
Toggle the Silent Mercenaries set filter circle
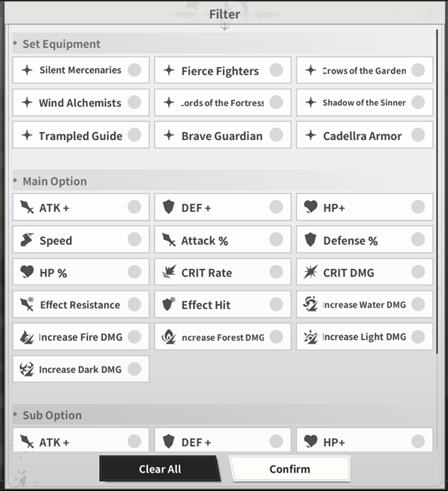click(x=134, y=70)
